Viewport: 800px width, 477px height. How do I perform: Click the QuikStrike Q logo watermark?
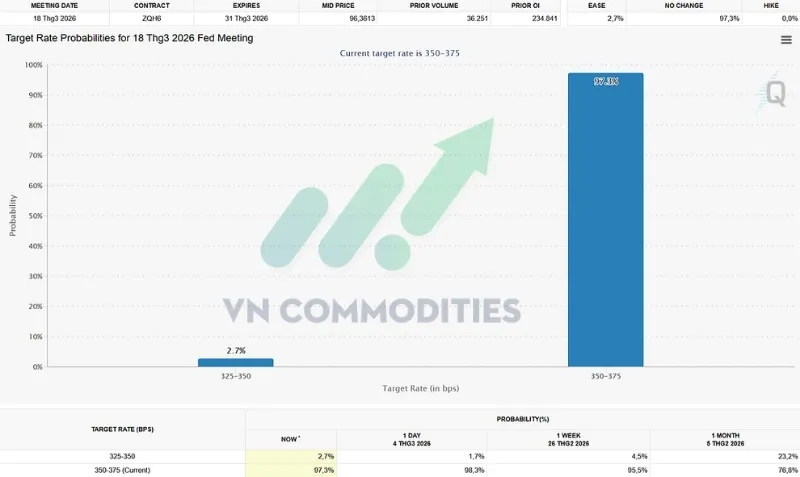click(775, 94)
